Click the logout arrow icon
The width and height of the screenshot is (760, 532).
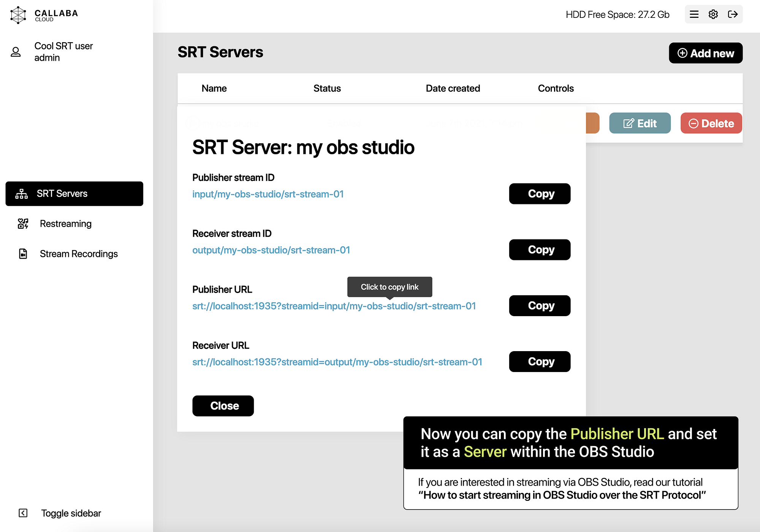[x=733, y=14]
